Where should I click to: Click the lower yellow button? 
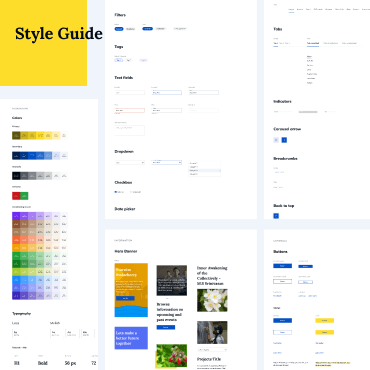click(x=325, y=332)
